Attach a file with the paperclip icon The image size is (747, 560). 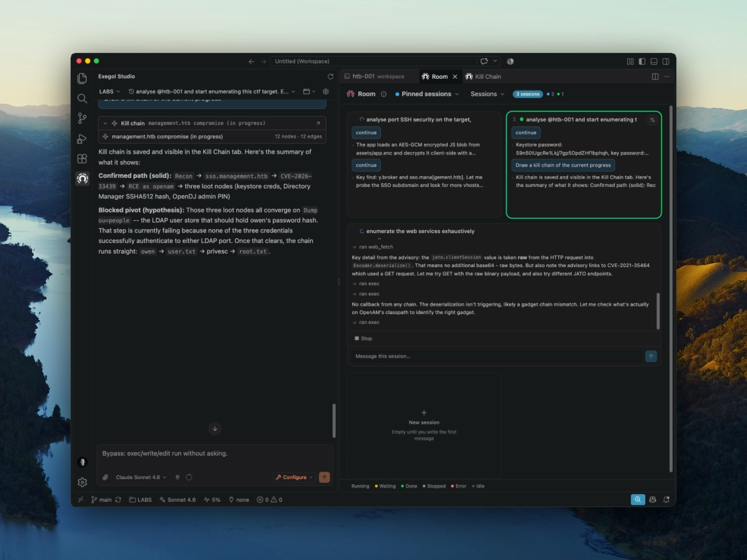click(x=105, y=477)
